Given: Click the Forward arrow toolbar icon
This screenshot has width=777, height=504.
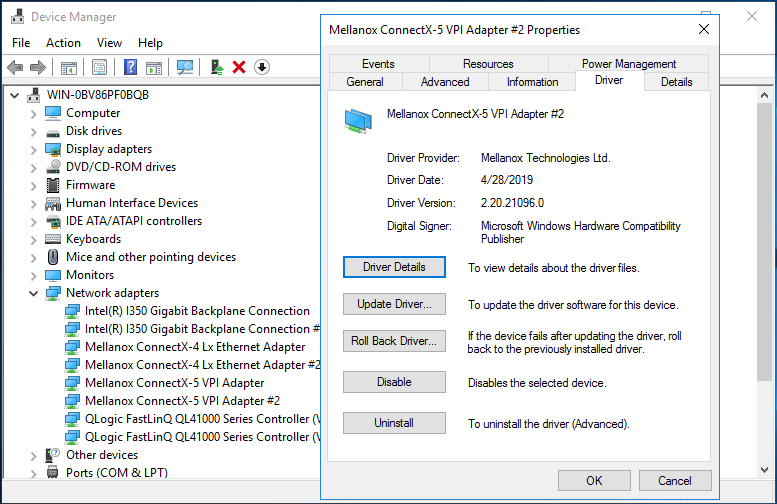Looking at the screenshot, I should point(38,67).
